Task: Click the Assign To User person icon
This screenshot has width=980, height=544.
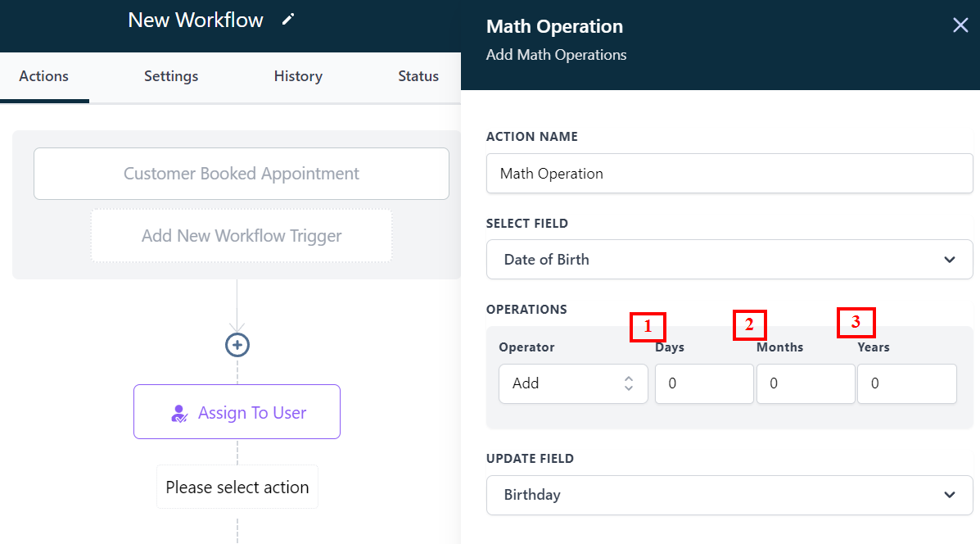Action: (x=179, y=413)
